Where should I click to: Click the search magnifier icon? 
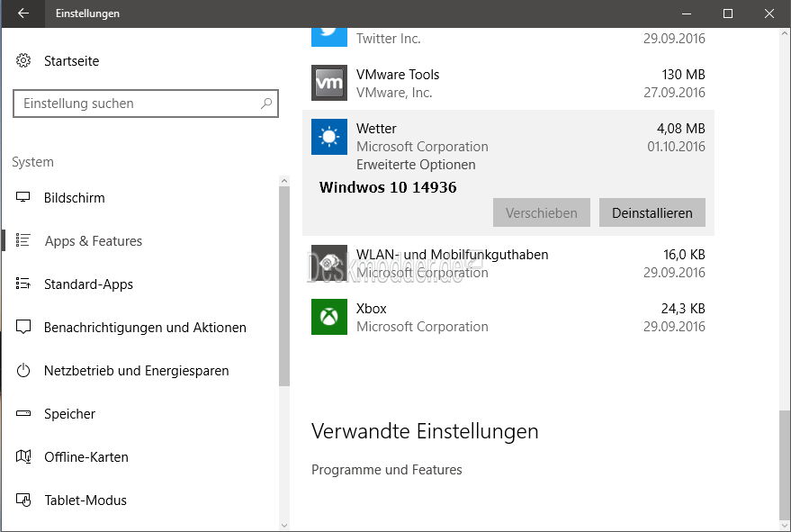[266, 104]
